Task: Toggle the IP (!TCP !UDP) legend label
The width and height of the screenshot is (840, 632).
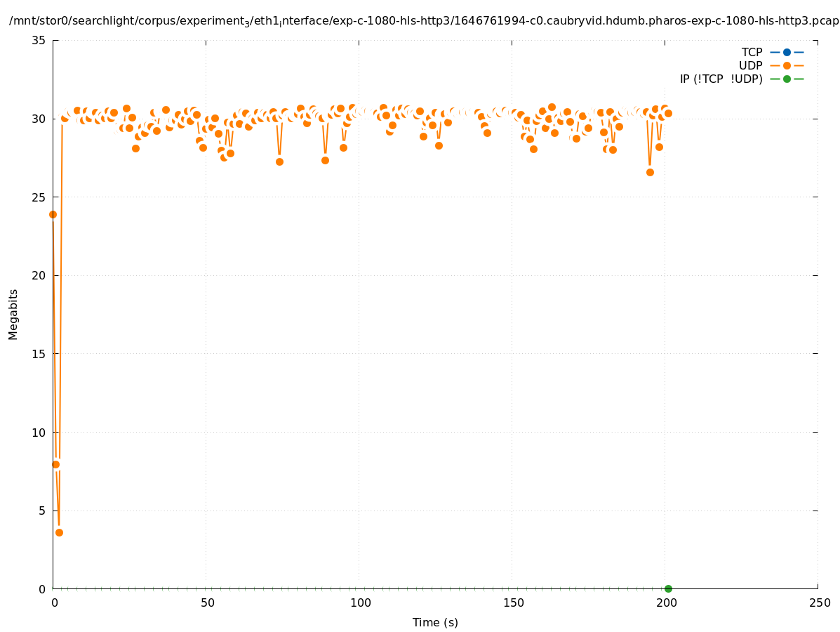Action: coord(721,79)
